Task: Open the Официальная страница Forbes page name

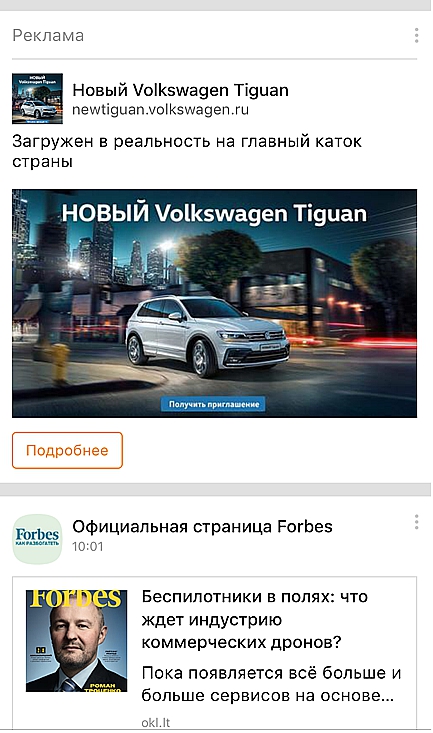Action: coord(202,526)
